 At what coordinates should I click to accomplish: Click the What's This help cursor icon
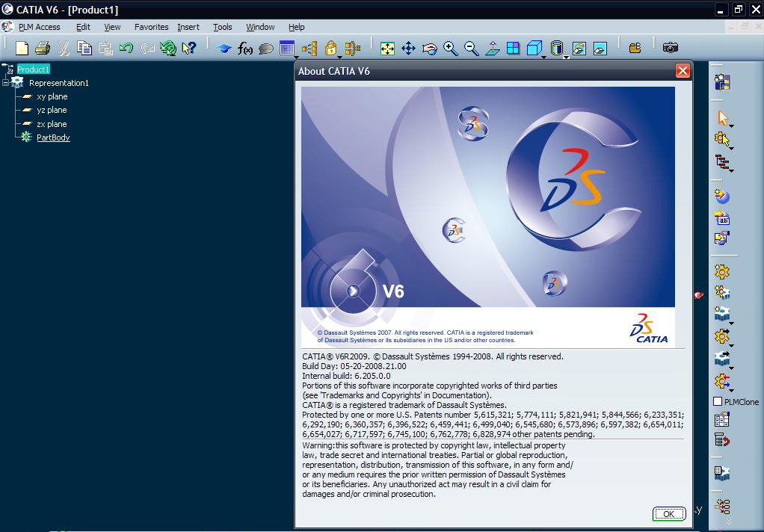(189, 48)
